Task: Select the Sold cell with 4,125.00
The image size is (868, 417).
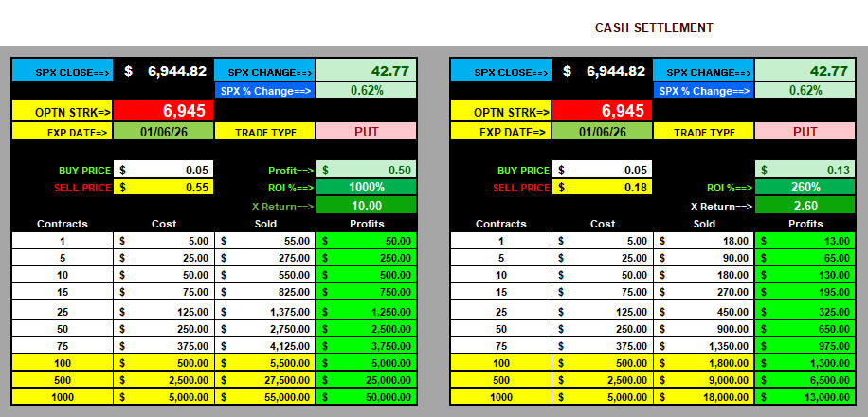Action: pyautogui.click(x=264, y=345)
